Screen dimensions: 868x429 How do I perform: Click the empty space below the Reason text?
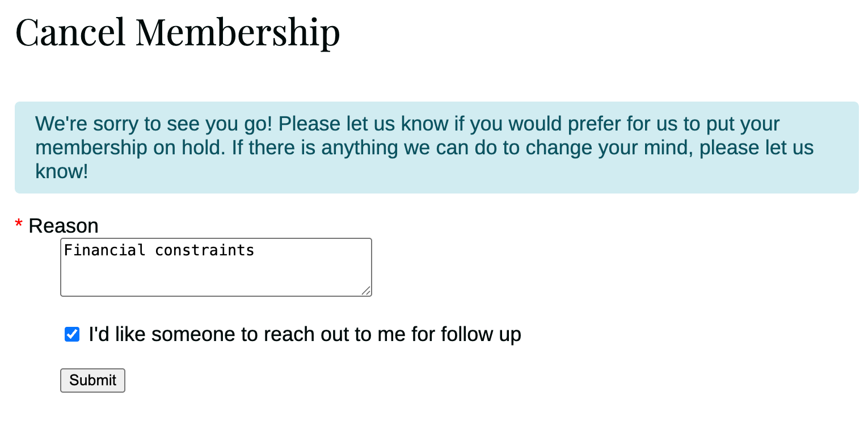click(216, 278)
